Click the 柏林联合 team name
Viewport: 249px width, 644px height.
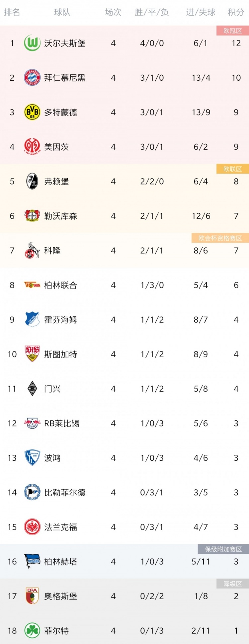[60, 285]
